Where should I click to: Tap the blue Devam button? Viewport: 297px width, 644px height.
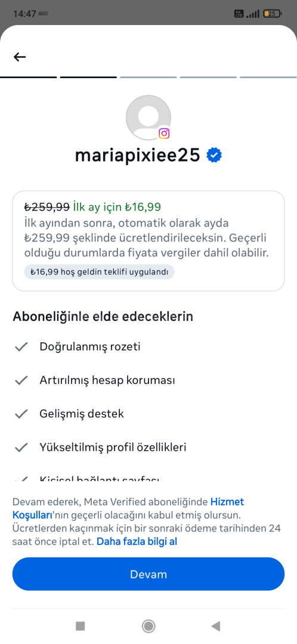point(148,574)
